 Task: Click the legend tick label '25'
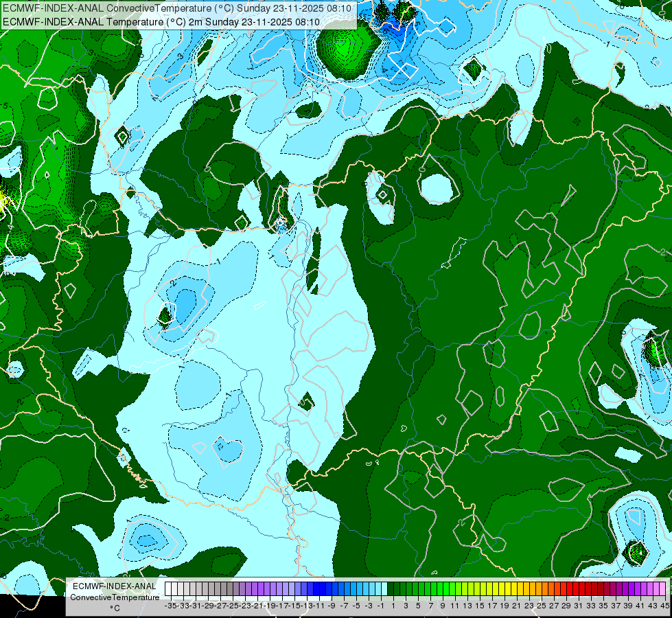click(x=542, y=606)
